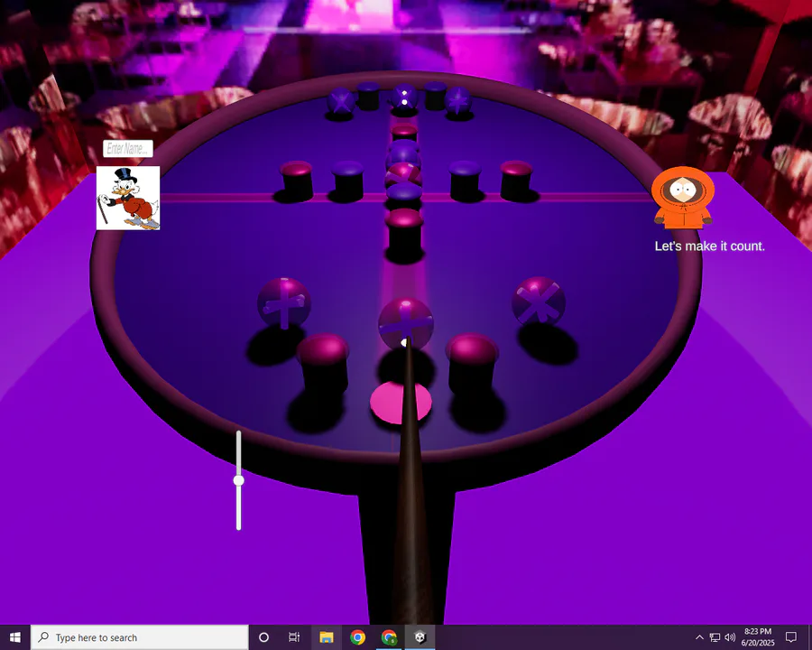
Task: Click the pink circular spot on the table
Action: coord(401,403)
